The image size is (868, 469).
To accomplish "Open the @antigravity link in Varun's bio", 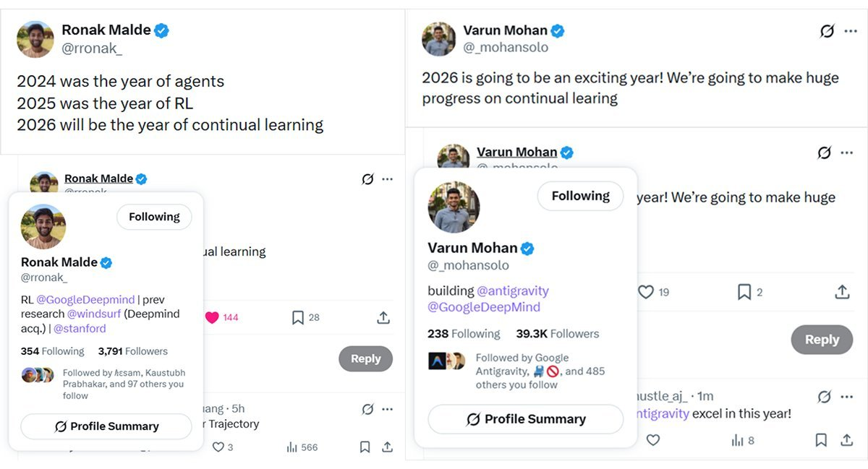I will tap(513, 291).
